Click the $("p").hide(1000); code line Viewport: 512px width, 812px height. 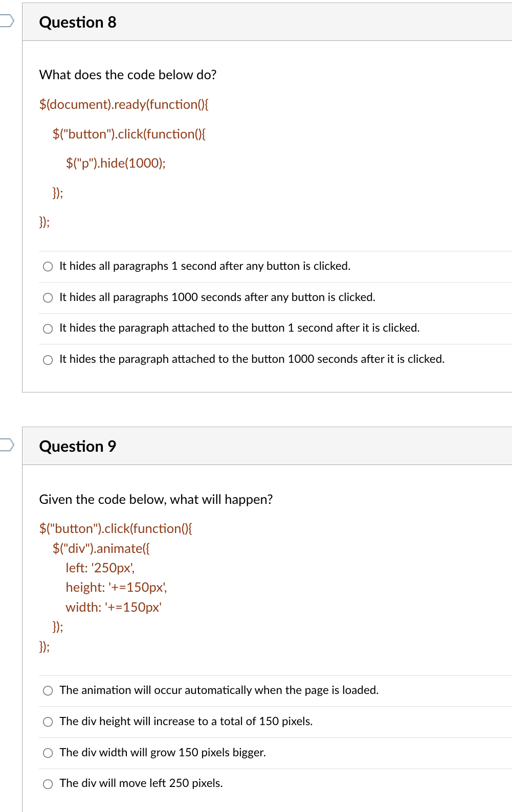[x=116, y=163]
